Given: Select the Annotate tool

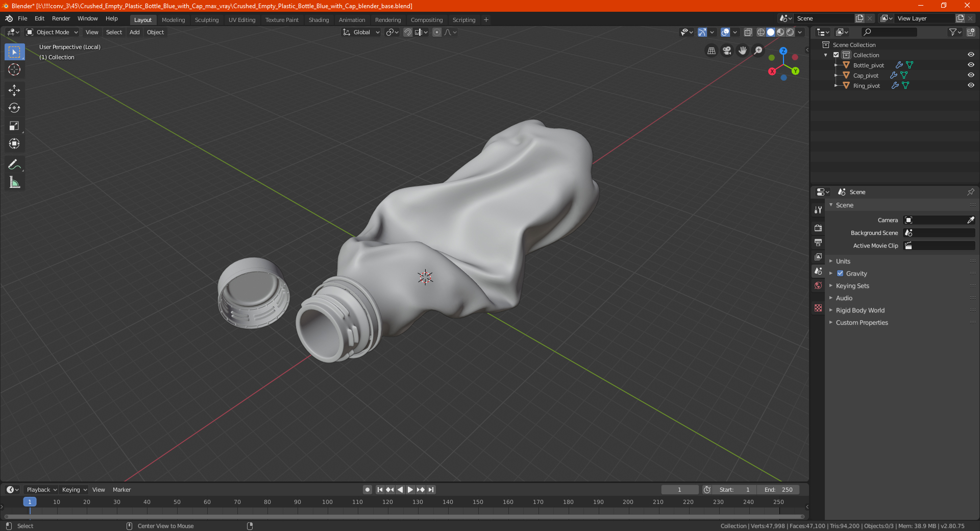Looking at the screenshot, I should pos(14,164).
